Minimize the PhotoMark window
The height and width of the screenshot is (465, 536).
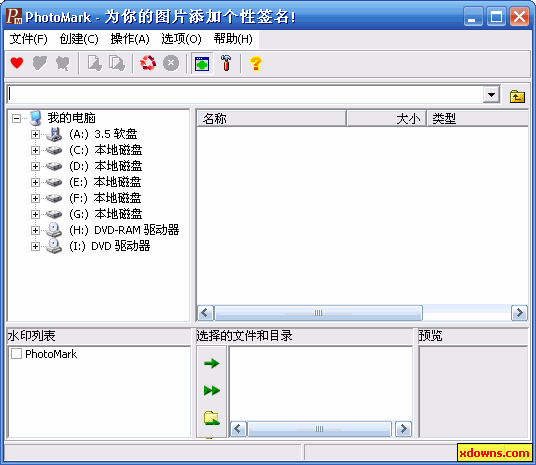click(x=473, y=16)
